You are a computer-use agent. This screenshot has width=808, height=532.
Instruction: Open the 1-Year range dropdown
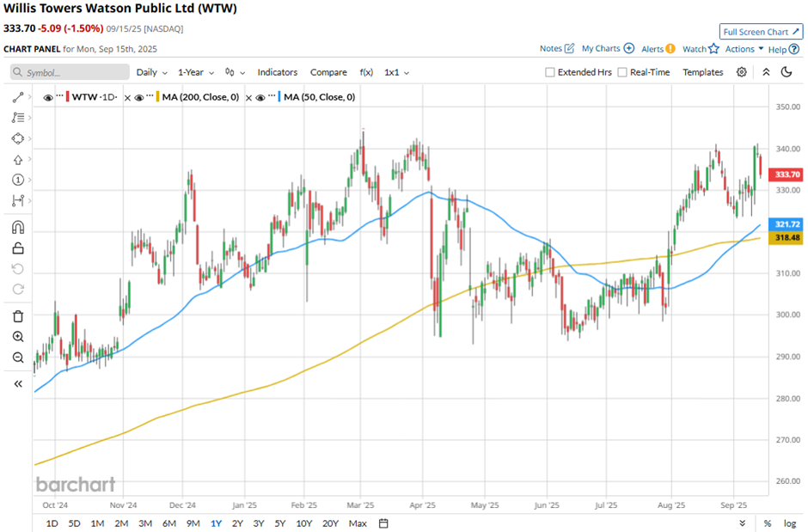tap(196, 72)
